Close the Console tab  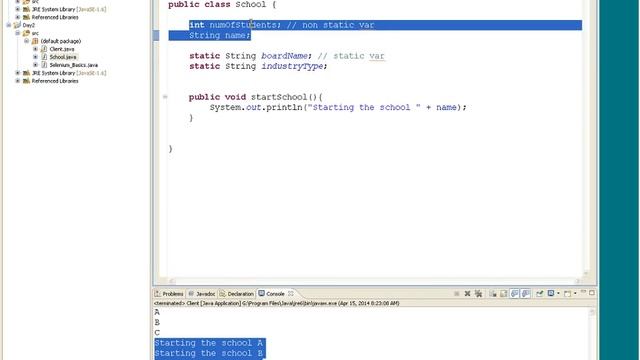pos(291,293)
